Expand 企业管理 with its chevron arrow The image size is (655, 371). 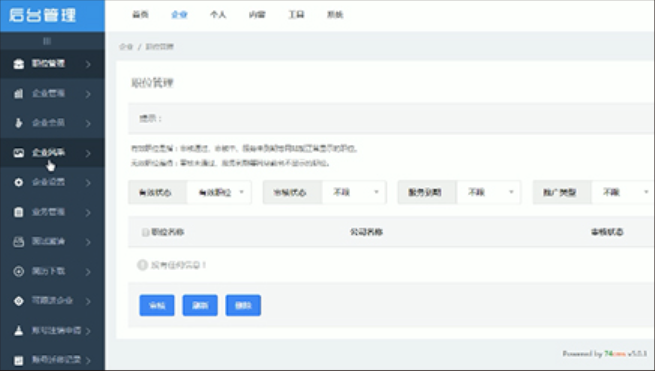tap(88, 94)
